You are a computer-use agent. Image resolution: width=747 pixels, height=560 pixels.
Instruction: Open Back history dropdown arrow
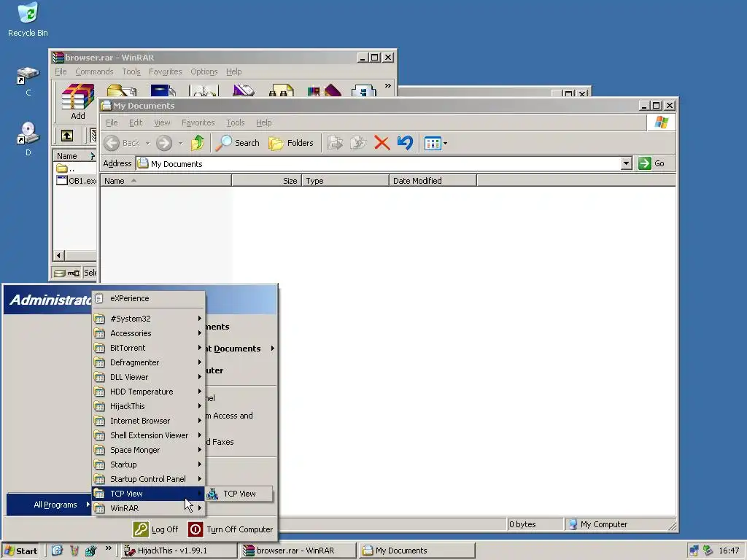point(147,143)
